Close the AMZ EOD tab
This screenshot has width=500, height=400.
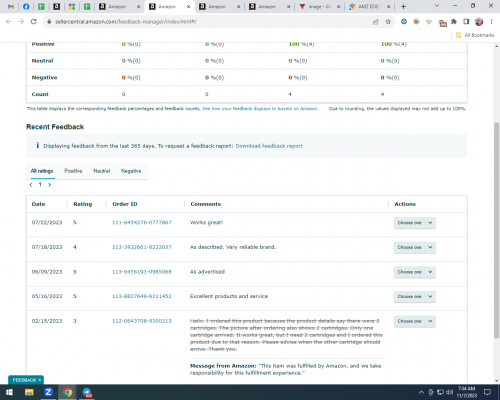point(388,6)
